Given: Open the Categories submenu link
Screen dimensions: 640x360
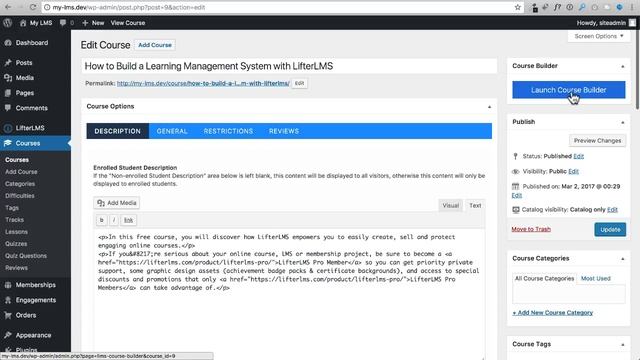Looking at the screenshot, I should (x=20, y=184).
